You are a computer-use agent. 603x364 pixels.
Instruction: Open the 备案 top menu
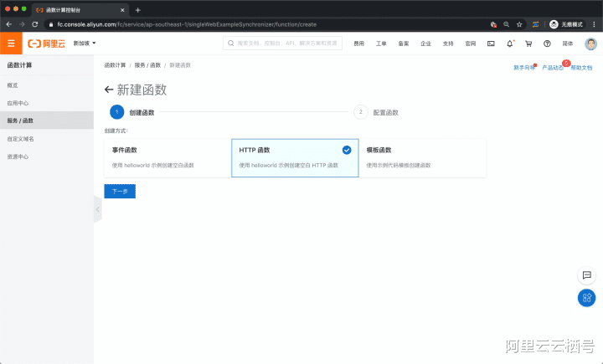(x=404, y=44)
